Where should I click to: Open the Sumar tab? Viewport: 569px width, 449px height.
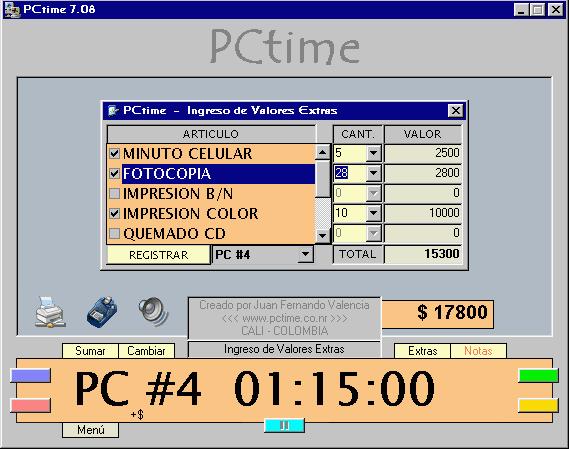click(90, 351)
